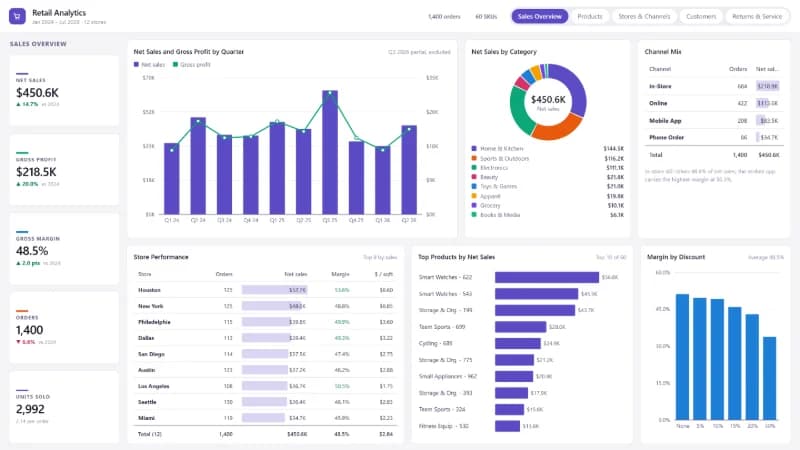The height and width of the screenshot is (450, 800).
Task: Click the Phone Order channel row
Action: pyautogui.click(x=714, y=137)
